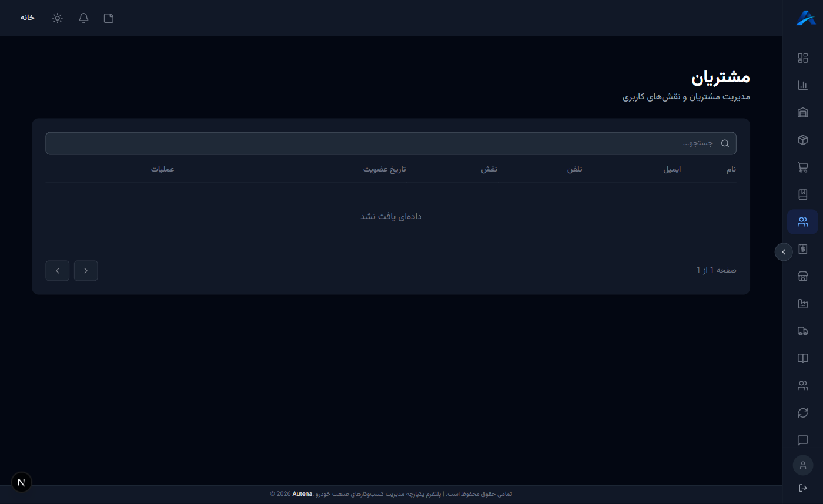Open the package box icon in sidebar
The image size is (823, 504).
(x=802, y=140)
